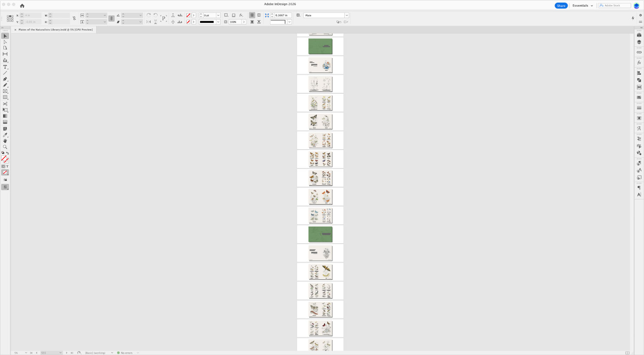Expand the fill color options arrow
644x355 pixels.
pyautogui.click(x=194, y=15)
